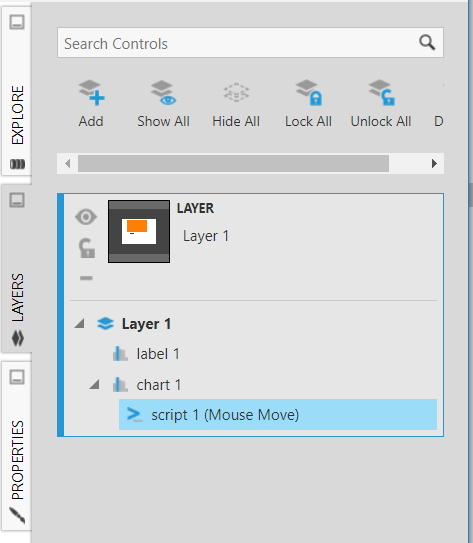Viewport: 473px width, 543px height.
Task: Click the Show All layers icon
Action: (x=163, y=92)
